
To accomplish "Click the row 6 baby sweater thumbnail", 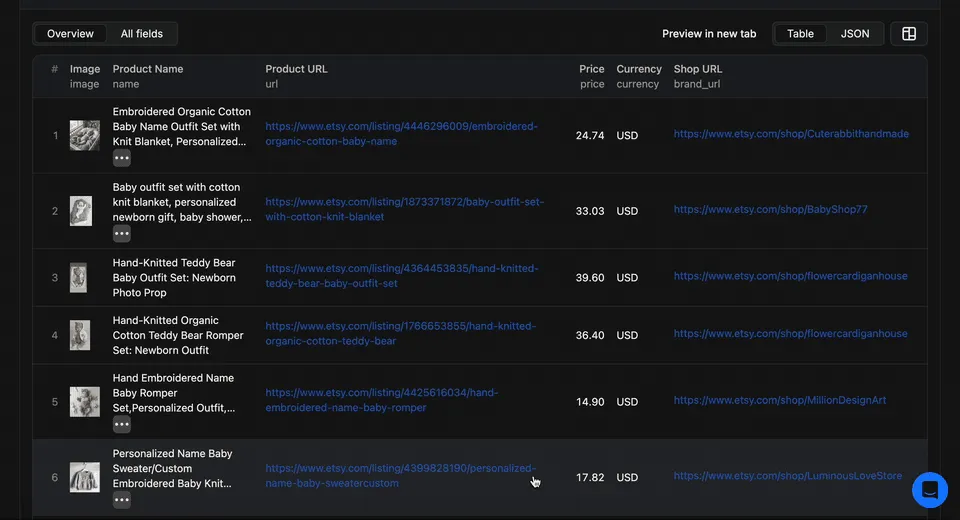I will (x=84, y=477).
